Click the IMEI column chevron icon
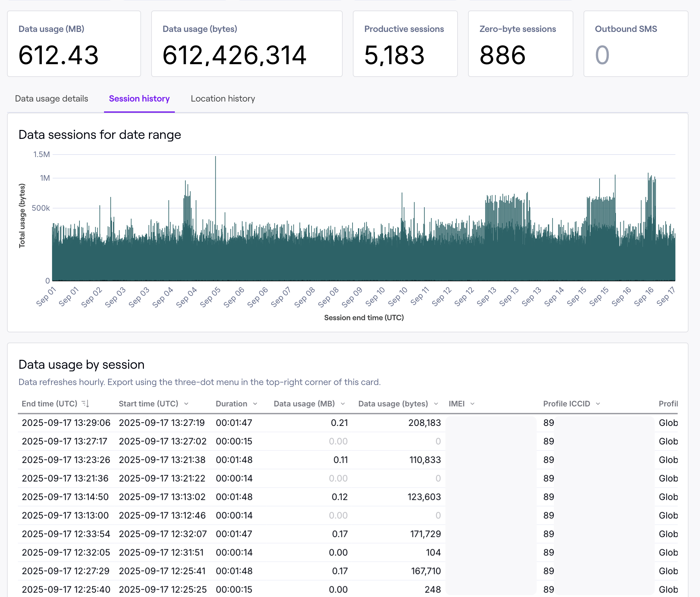The image size is (700, 597). pos(472,404)
